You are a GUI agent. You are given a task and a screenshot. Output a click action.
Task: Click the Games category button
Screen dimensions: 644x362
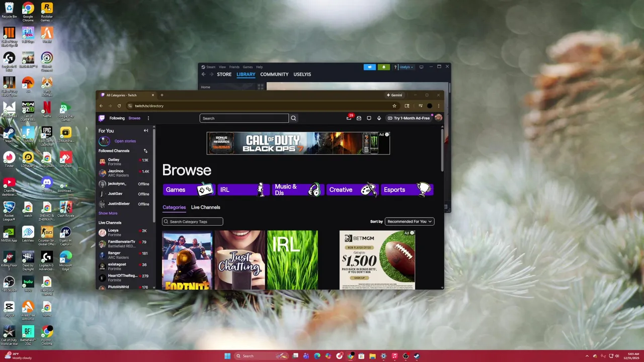click(x=189, y=190)
